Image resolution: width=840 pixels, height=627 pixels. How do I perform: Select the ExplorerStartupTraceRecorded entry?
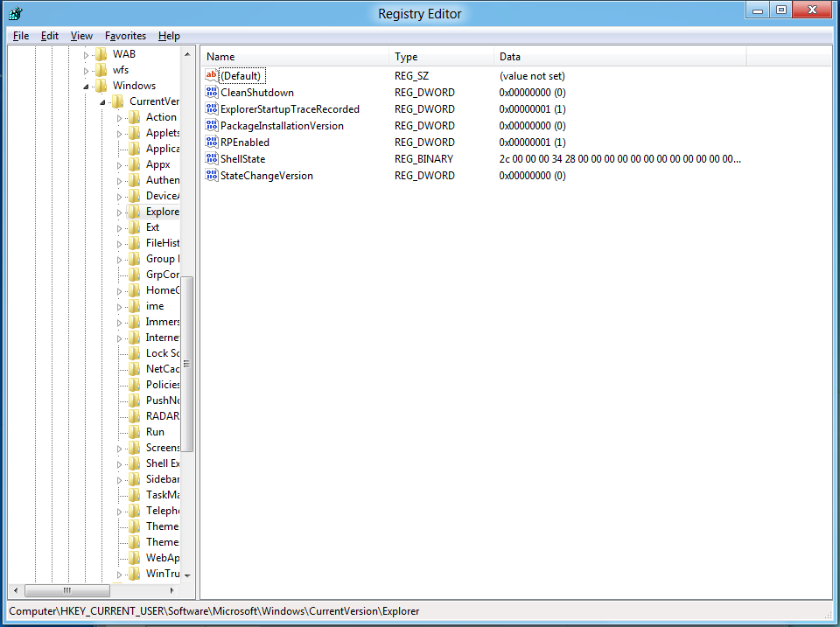click(x=290, y=109)
